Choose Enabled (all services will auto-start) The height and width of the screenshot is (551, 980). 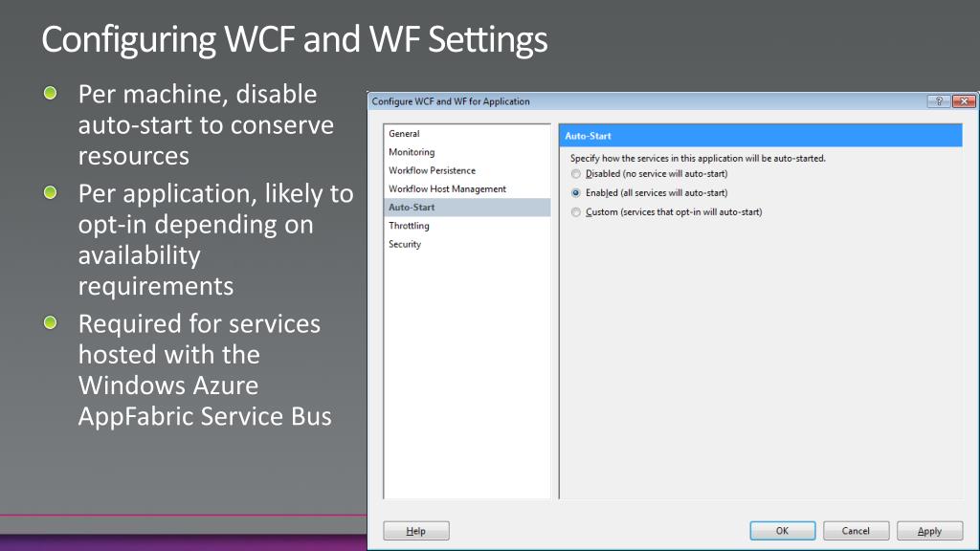(x=576, y=193)
